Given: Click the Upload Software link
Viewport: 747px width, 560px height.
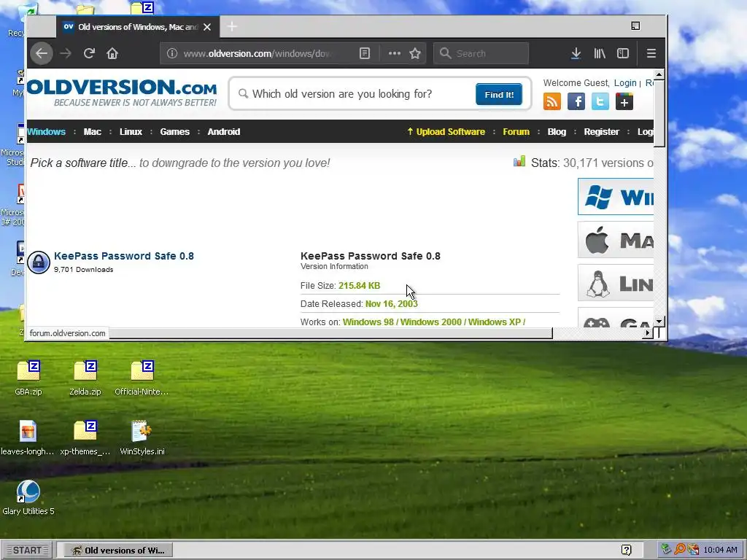Looking at the screenshot, I should point(446,132).
